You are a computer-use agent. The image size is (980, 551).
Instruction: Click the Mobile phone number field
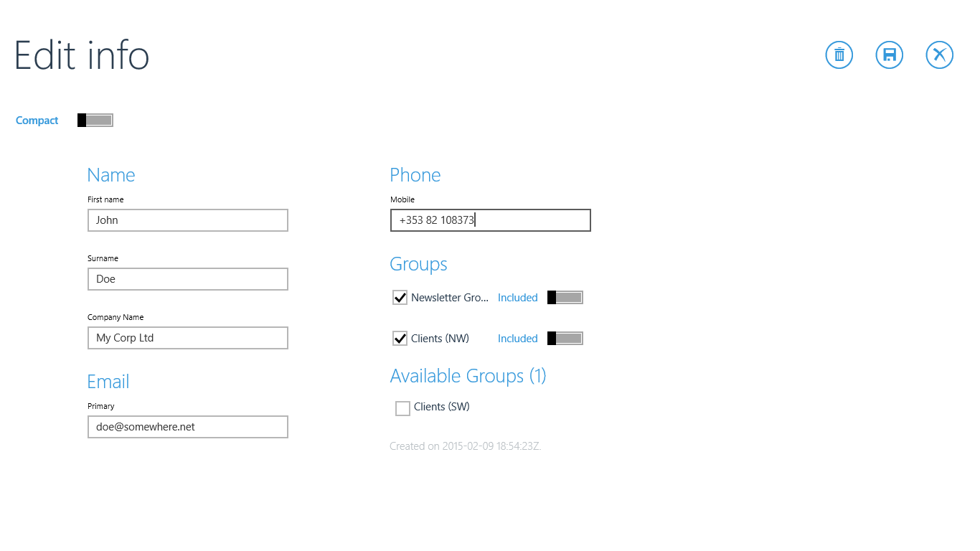pyautogui.click(x=491, y=220)
